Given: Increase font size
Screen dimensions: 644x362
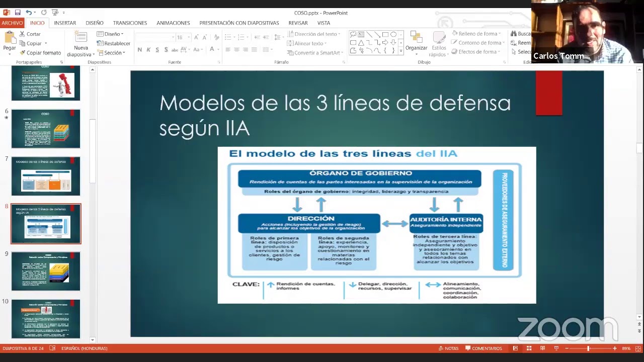Looking at the screenshot, I should (198, 37).
